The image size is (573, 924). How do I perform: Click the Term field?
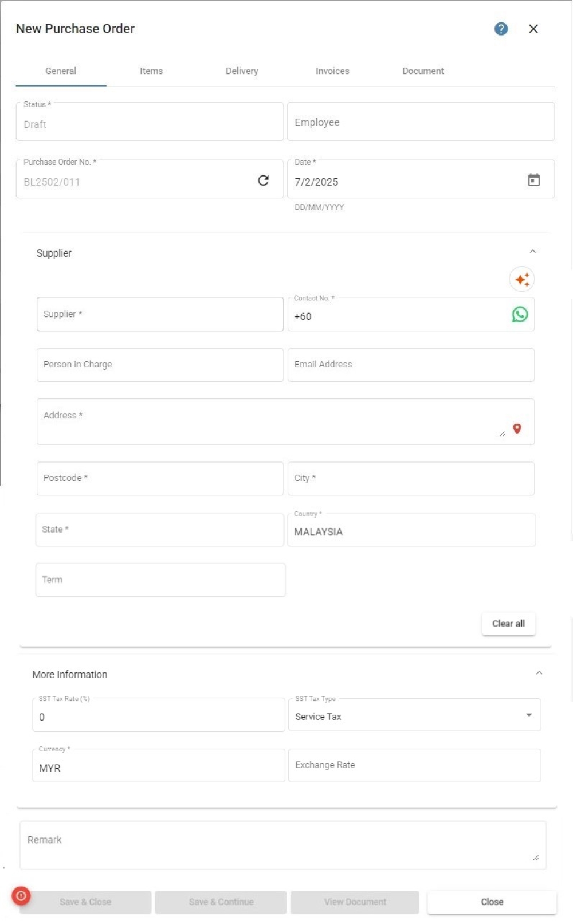click(160, 580)
